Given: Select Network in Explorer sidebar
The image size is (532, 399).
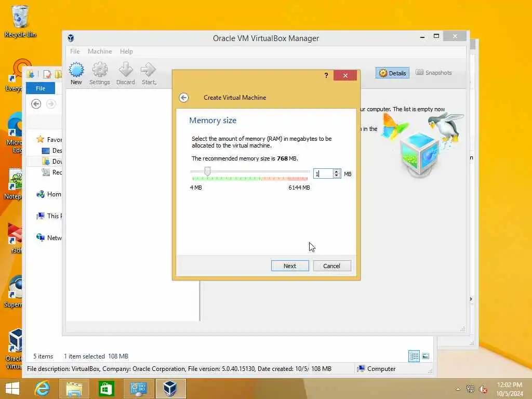Looking at the screenshot, I should click(49, 237).
